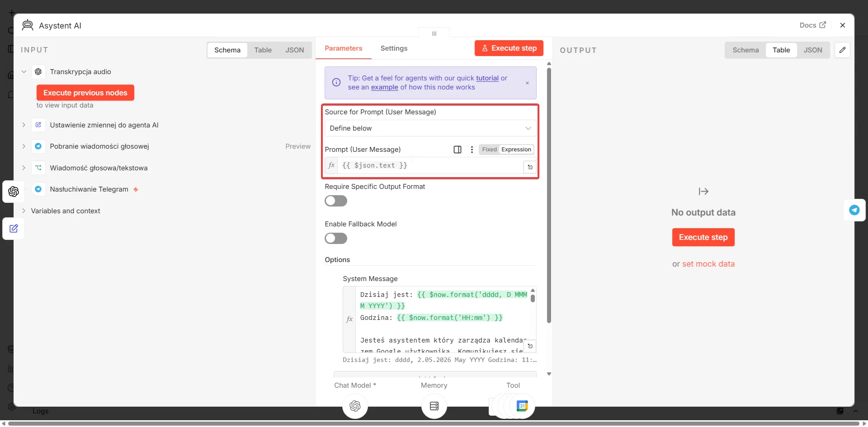Image resolution: width=868 pixels, height=427 pixels.
Task: Toggle Require Specific Output Format
Action: click(336, 201)
